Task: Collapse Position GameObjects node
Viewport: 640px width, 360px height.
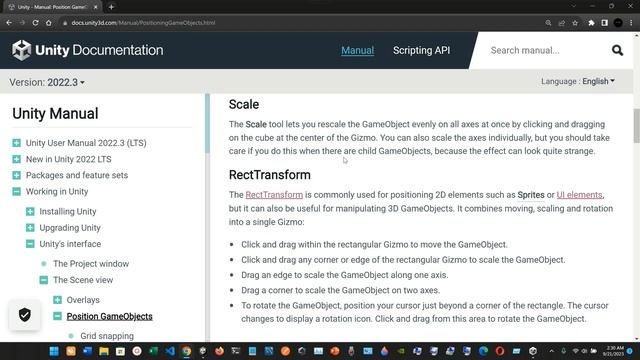Action: 58,316
